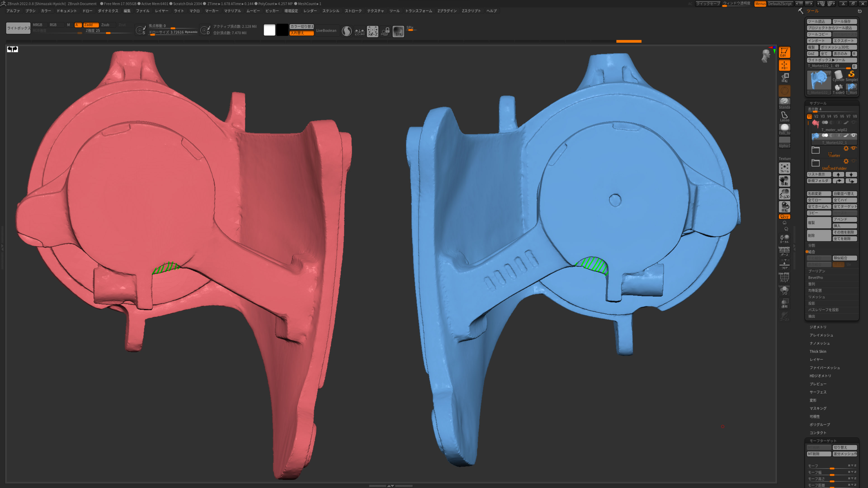This screenshot has width=868, height=488.
Task: Open the Help (ヘルプ) menu
Action: coord(492,11)
